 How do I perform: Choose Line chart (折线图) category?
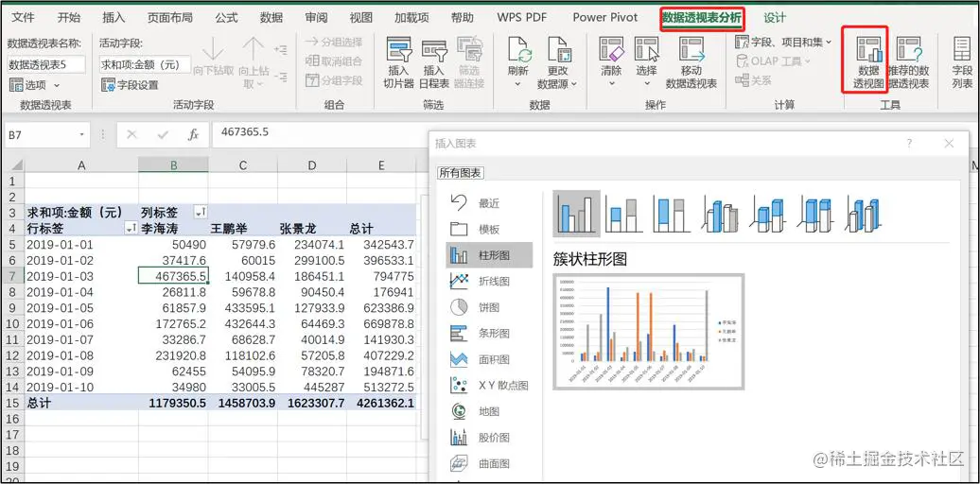tap(489, 281)
